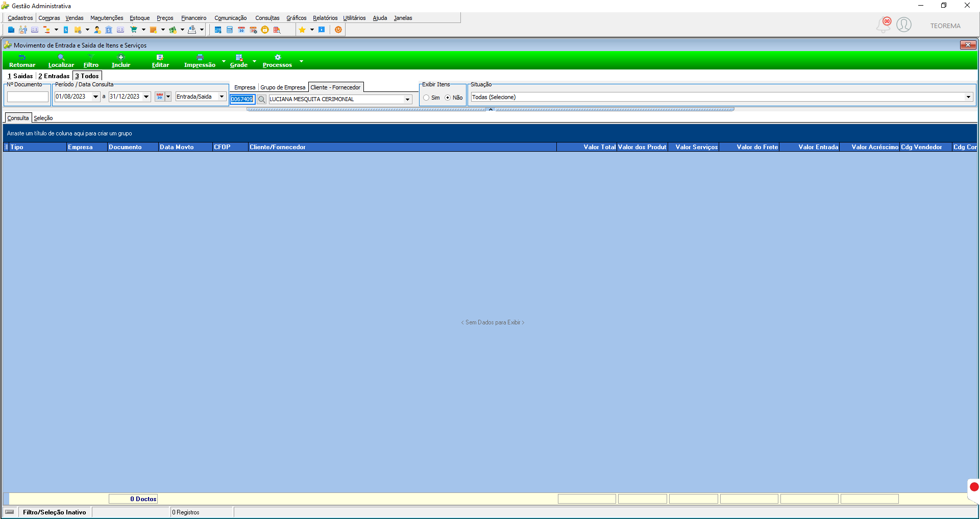980x519 pixels.
Task: Open the Entrada/Saida type dropdown
Action: coord(222,97)
